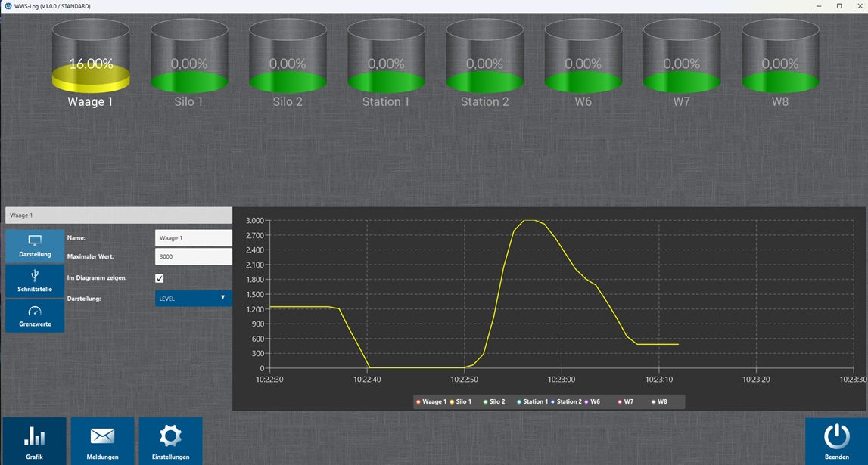The image size is (868, 465).
Task: Click the Silo 1 tank icon
Action: click(x=189, y=57)
